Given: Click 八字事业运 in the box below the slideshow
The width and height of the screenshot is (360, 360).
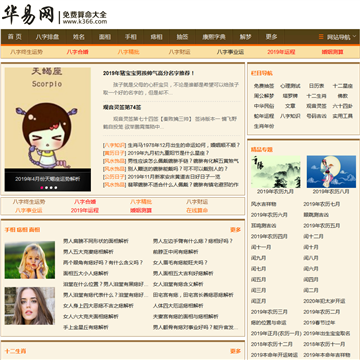Looking at the screenshot, I should 29,210.
